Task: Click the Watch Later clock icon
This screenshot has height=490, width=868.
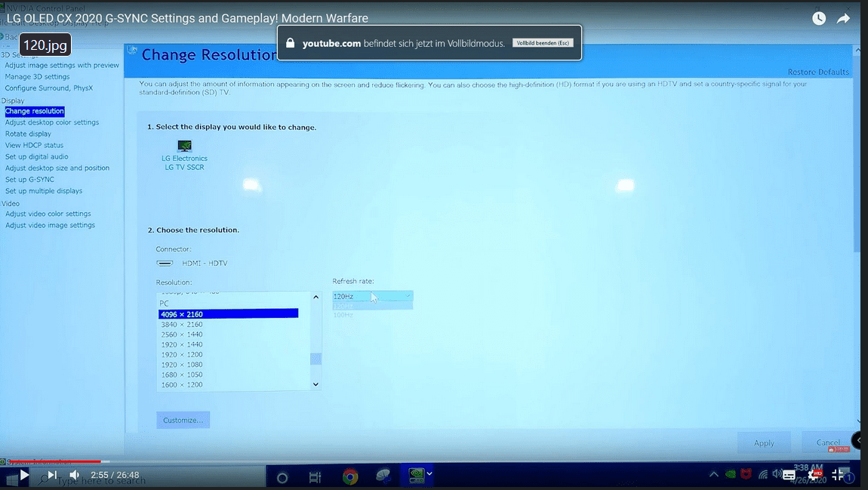Action: point(819,18)
